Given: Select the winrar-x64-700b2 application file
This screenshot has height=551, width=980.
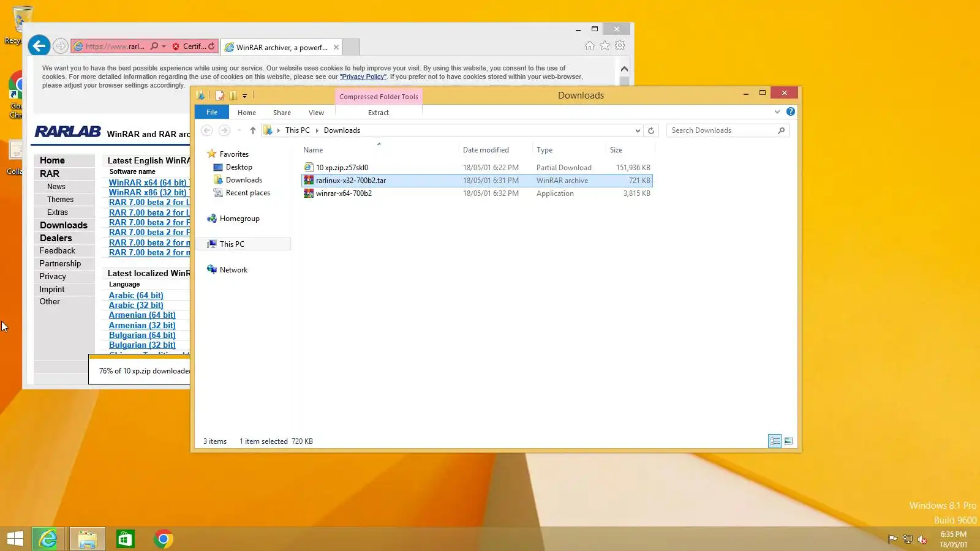Looking at the screenshot, I should pos(477,193).
